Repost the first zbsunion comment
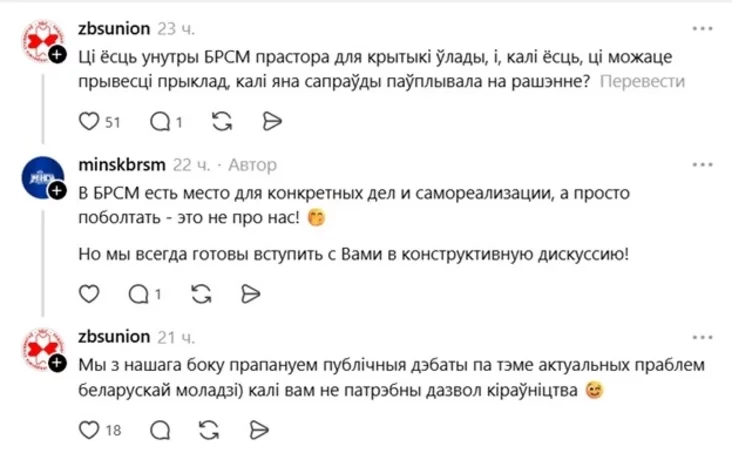732x453 pixels. pyautogui.click(x=223, y=121)
